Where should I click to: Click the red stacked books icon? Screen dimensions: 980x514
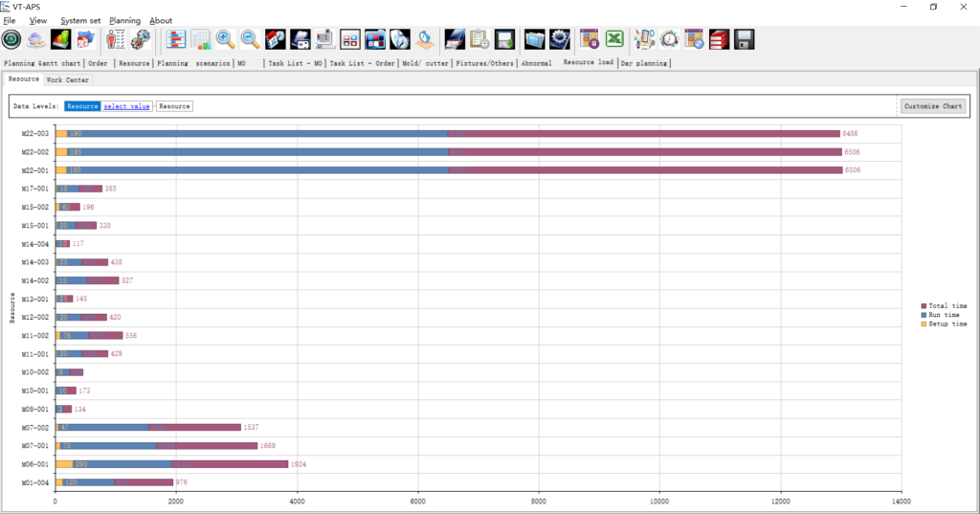point(719,39)
